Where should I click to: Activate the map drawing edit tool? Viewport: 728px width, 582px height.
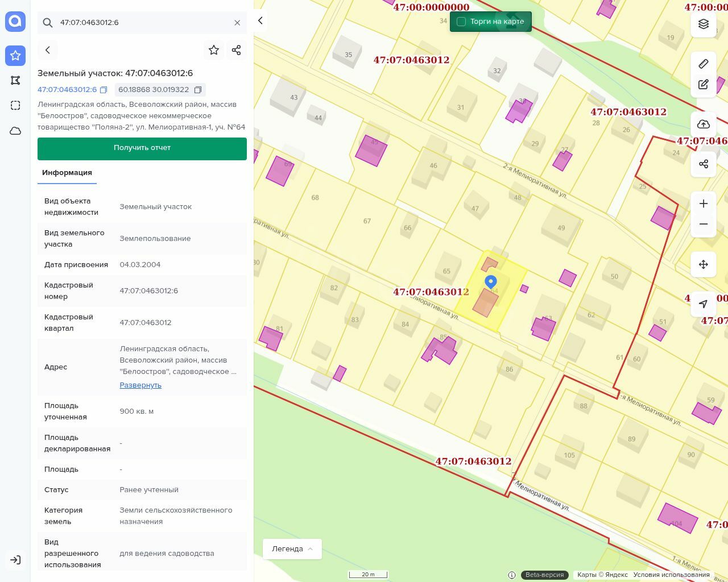(x=704, y=85)
